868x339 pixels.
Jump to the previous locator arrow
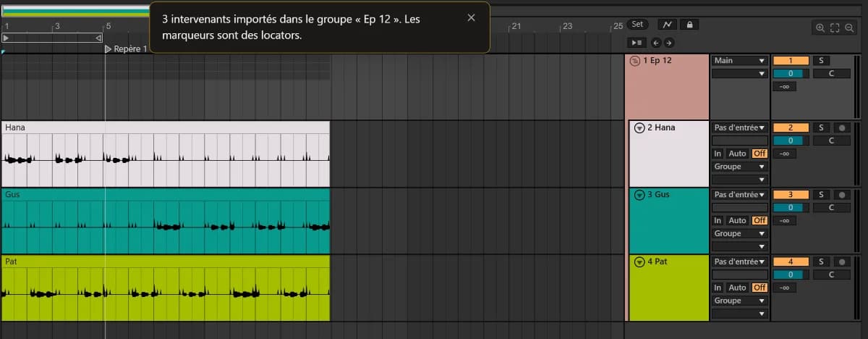tap(655, 43)
